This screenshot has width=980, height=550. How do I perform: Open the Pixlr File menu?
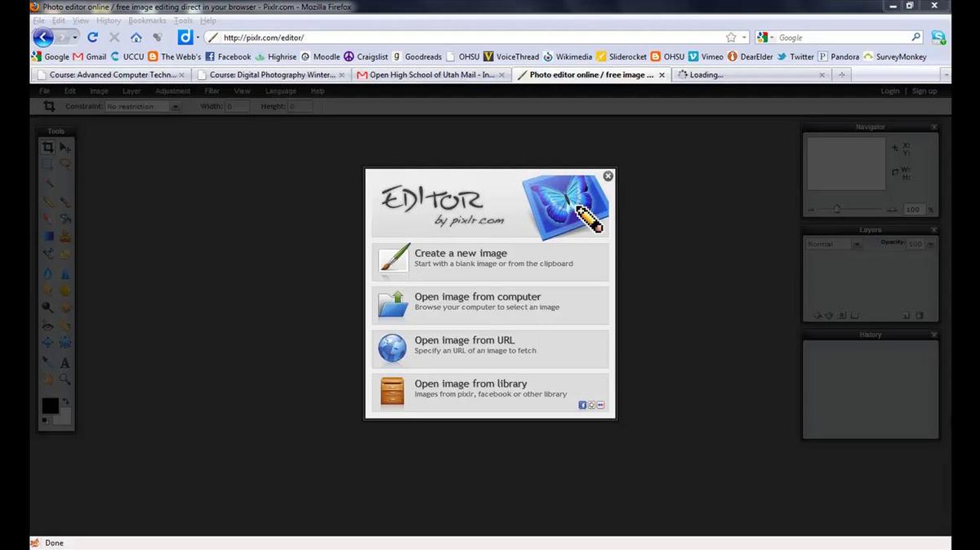[45, 91]
